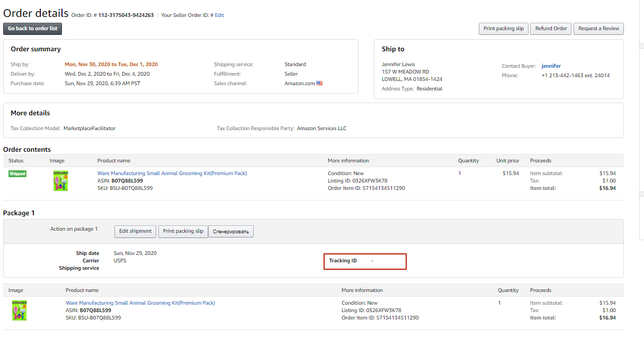
Task: Open product thumbnail in Order contents
Action: 60,181
